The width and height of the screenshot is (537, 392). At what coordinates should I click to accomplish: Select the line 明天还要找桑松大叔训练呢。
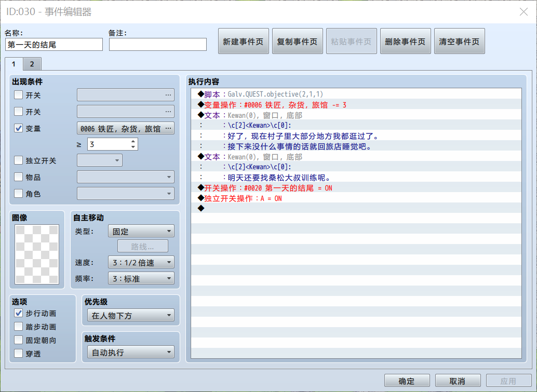356,178
